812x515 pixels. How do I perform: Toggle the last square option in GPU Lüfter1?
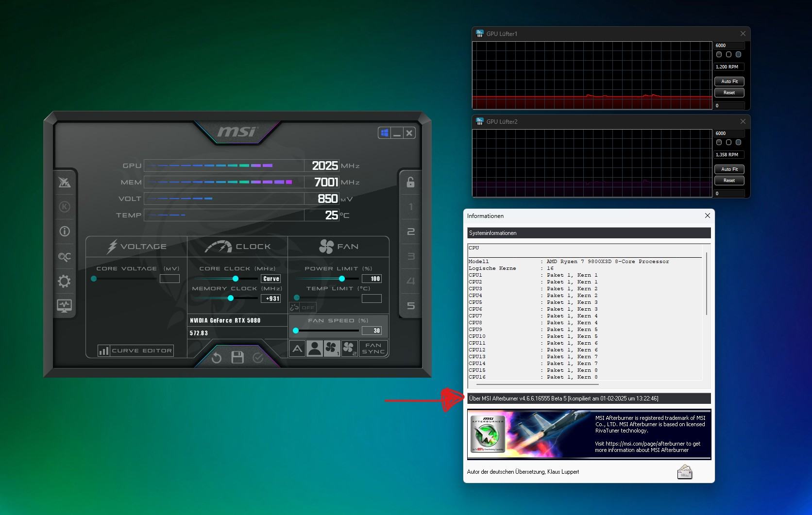pyautogui.click(x=739, y=54)
